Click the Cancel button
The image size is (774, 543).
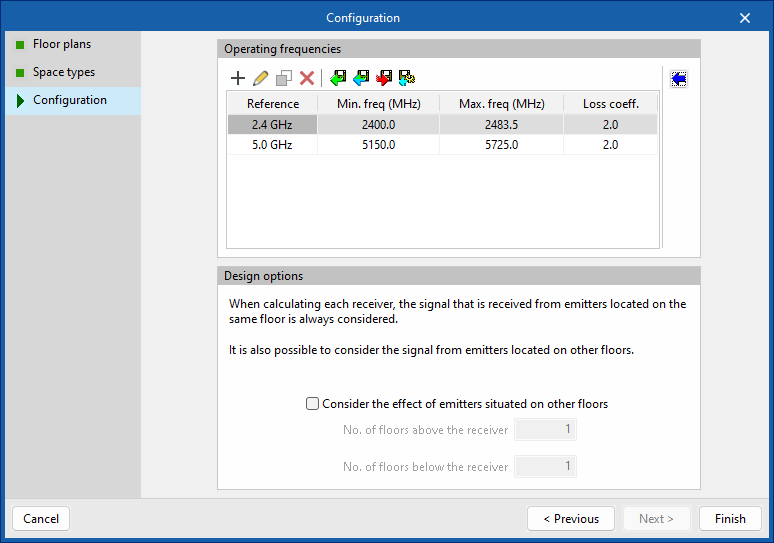coord(41,519)
